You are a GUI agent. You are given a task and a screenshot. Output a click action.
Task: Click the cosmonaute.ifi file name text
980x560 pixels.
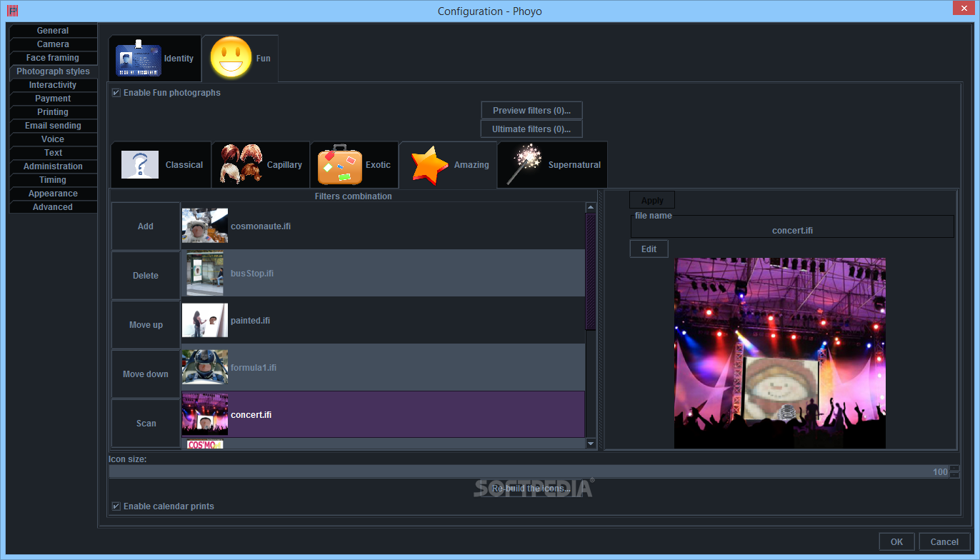tap(261, 226)
